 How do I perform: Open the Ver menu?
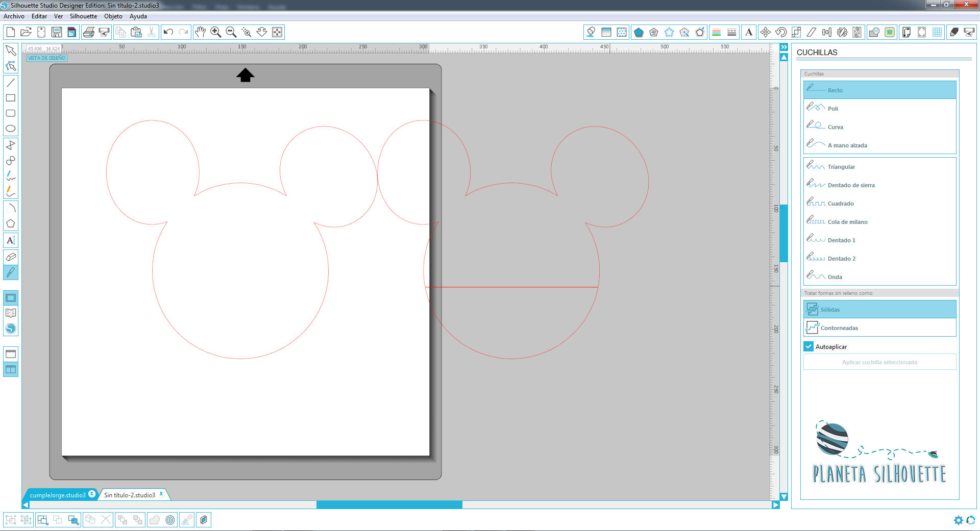(x=59, y=16)
